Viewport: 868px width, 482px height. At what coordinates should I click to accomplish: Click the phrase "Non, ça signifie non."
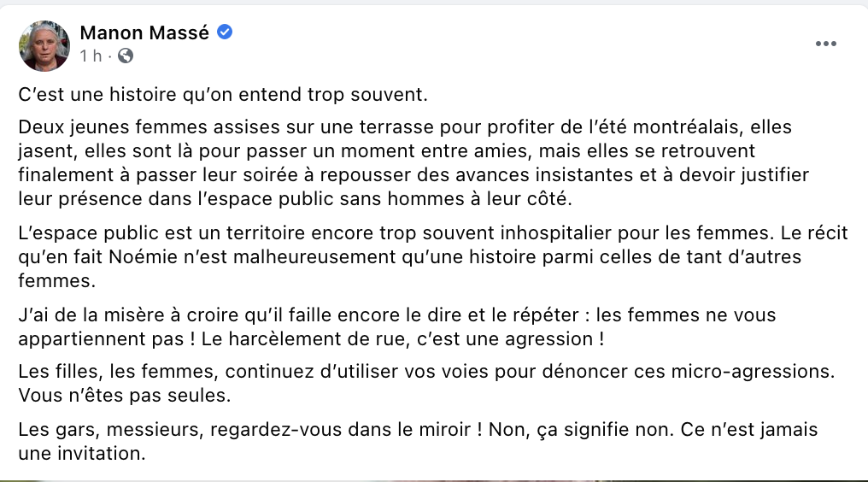(581, 430)
